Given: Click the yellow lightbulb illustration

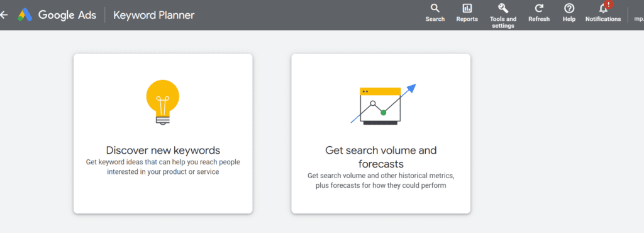Looking at the screenshot, I should [163, 102].
